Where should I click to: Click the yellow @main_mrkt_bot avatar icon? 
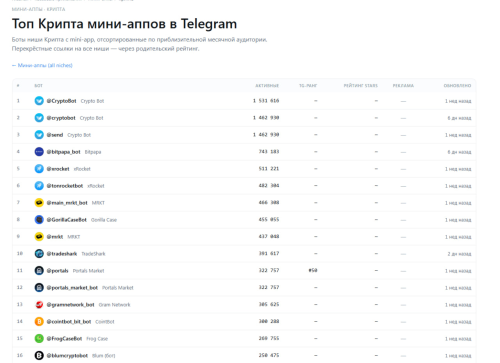pyautogui.click(x=39, y=203)
